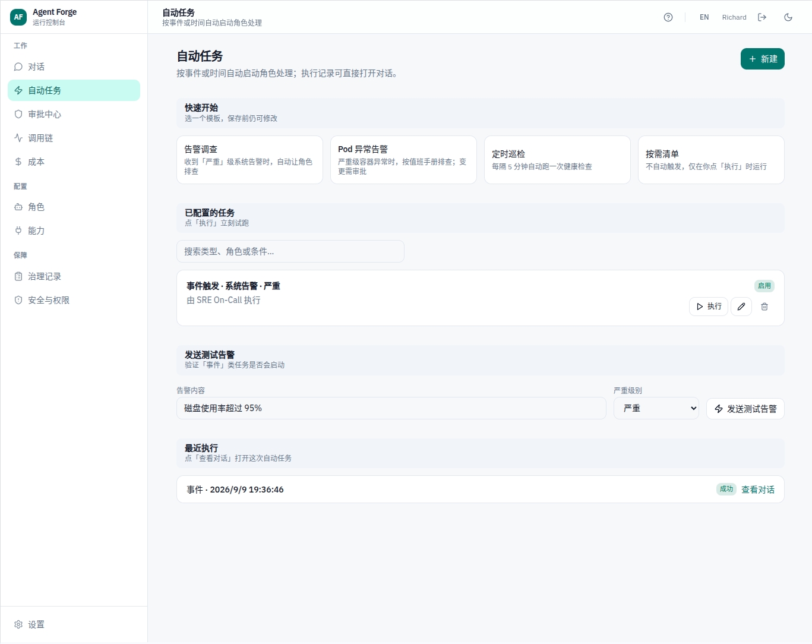812x644 pixels.
Task: Click the 成功 status badge
Action: (x=726, y=489)
